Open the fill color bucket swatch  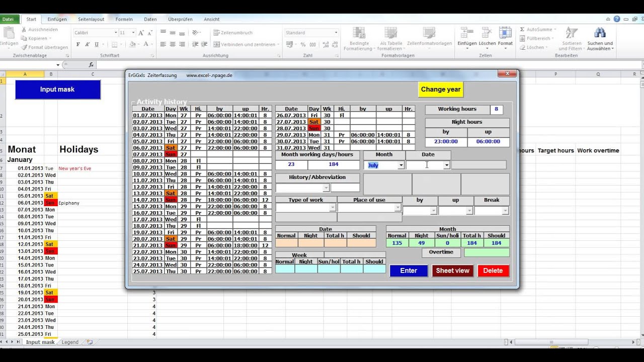132,44
